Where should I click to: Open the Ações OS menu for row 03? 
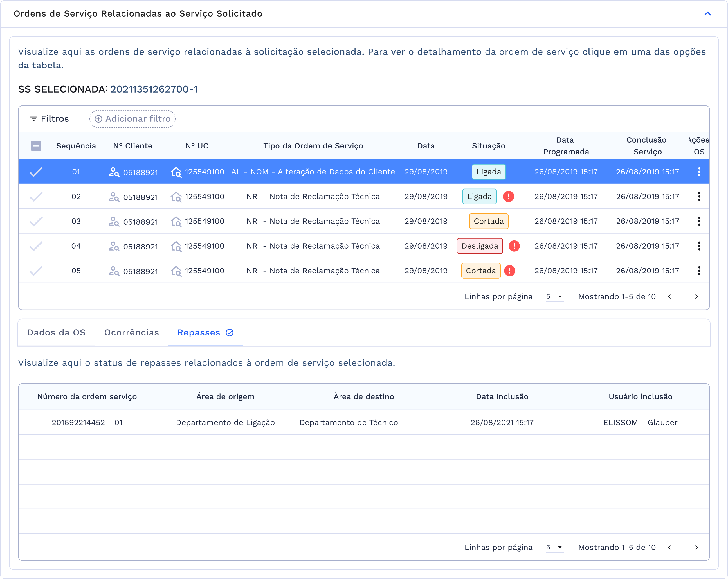click(699, 221)
